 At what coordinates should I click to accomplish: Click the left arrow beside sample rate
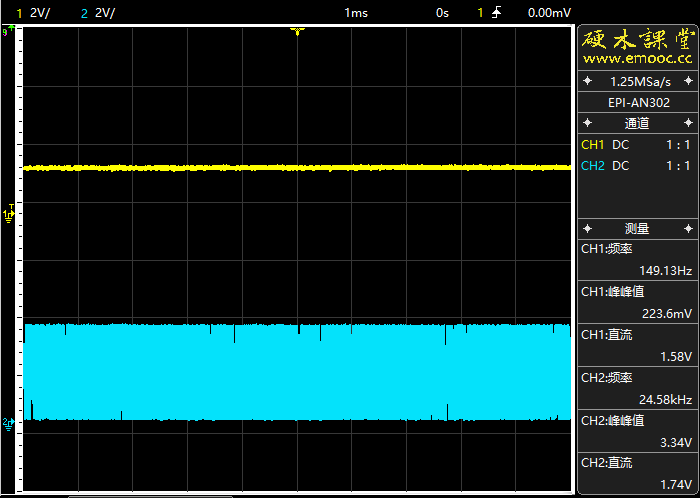[588, 81]
